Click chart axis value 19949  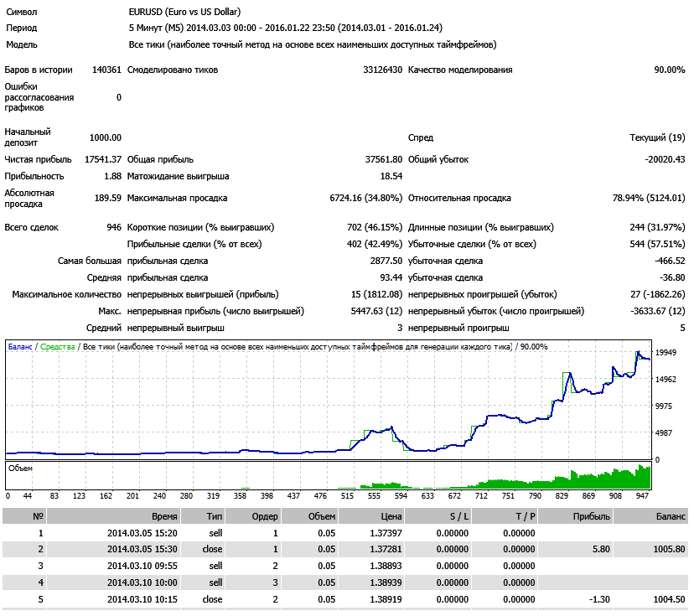pyautogui.click(x=666, y=353)
